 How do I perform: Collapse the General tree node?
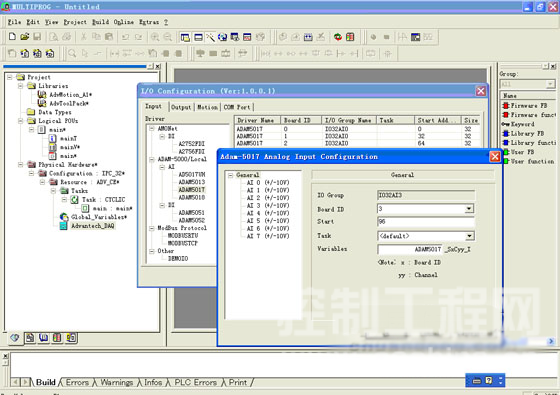230,175
